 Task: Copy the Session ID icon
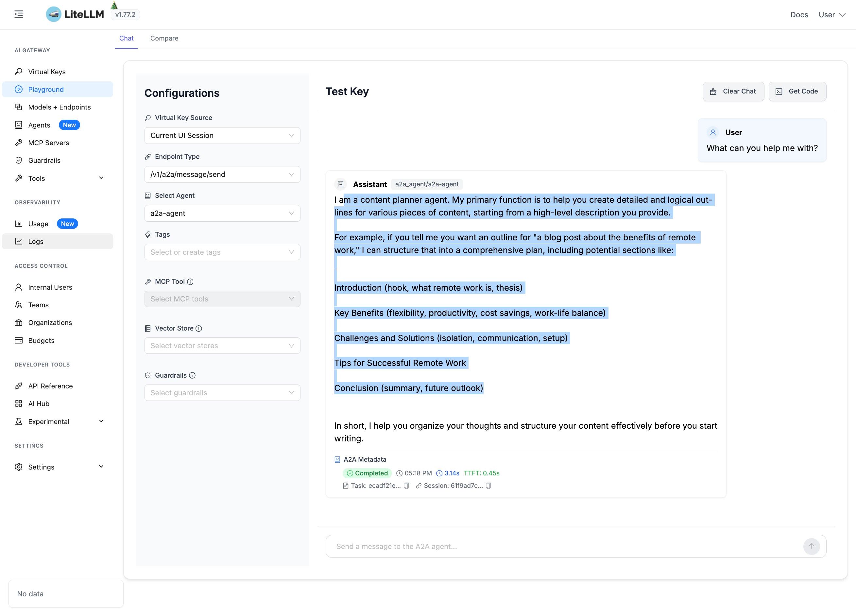(488, 486)
